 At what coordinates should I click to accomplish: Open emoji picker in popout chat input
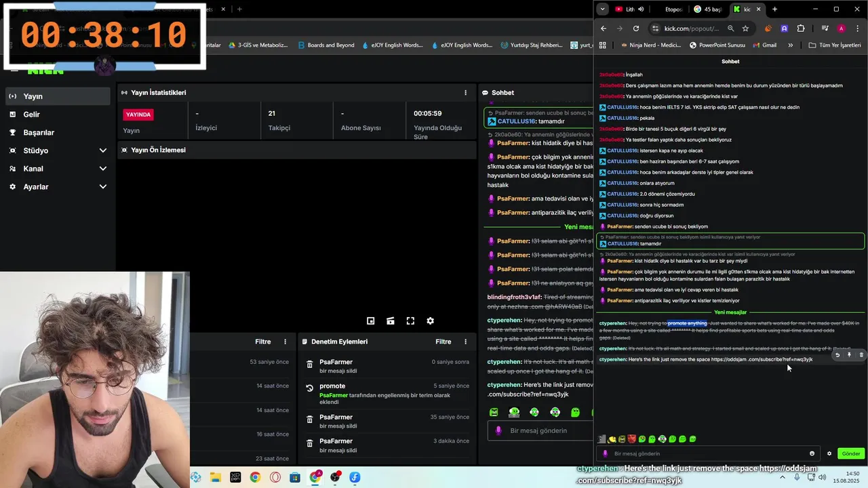pos(812,453)
